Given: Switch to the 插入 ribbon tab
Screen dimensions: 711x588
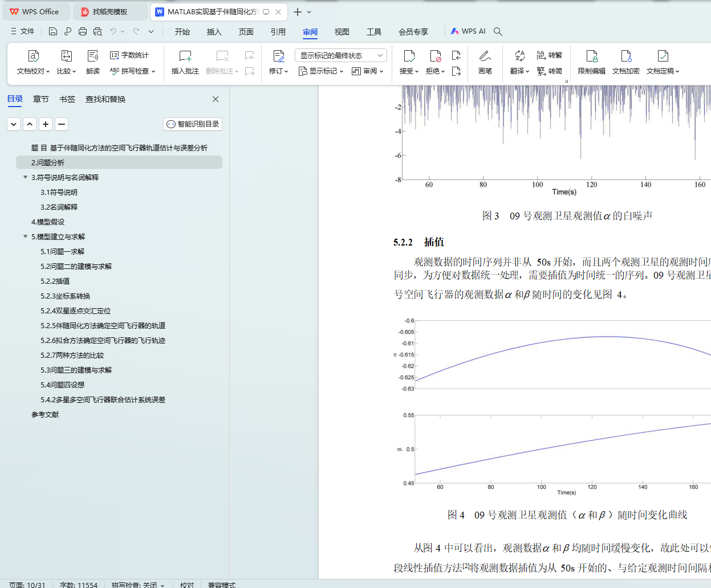Looking at the screenshot, I should pyautogui.click(x=214, y=32).
